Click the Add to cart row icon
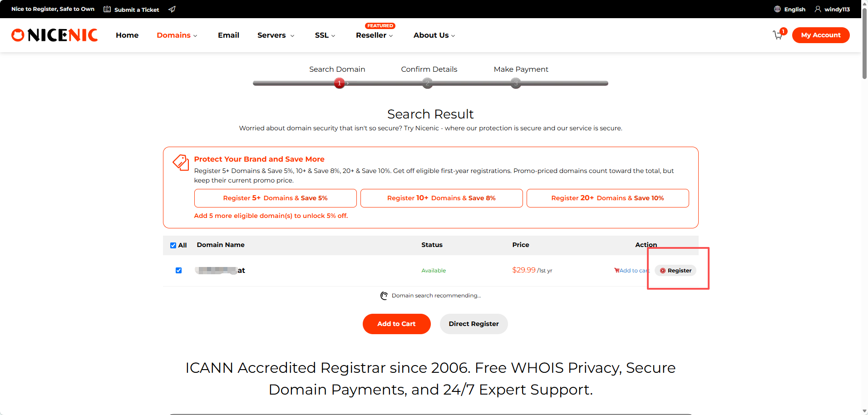The height and width of the screenshot is (415, 868). coord(616,270)
